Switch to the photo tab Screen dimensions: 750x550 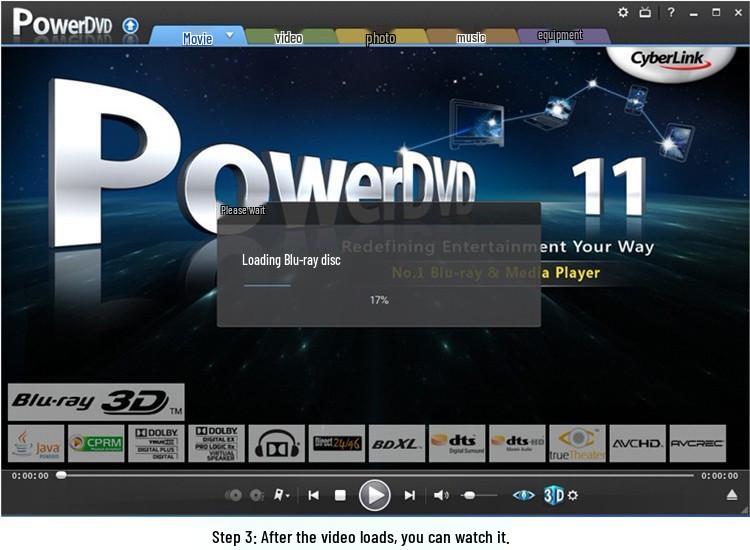tap(380, 38)
